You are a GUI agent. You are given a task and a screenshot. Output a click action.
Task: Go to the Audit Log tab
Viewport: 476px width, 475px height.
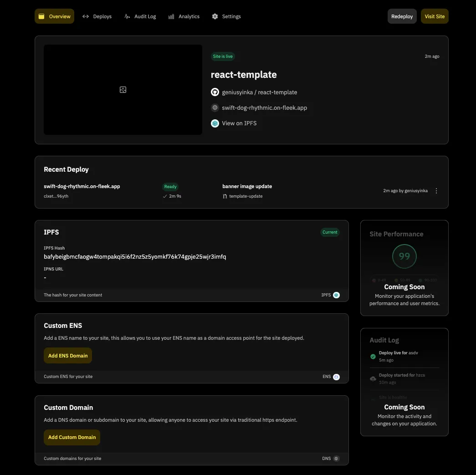tap(140, 16)
